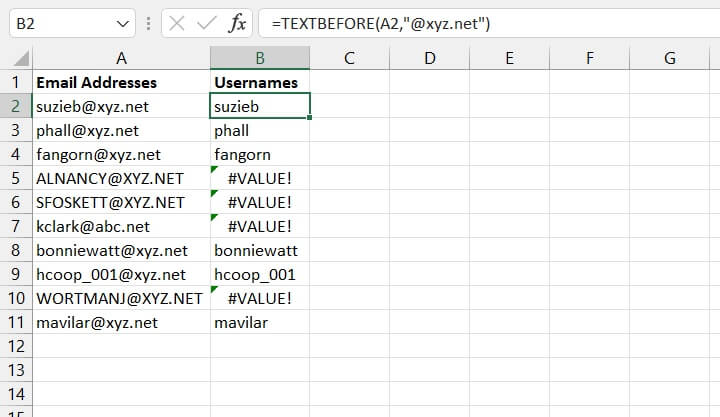Viewport: 720px width, 417px height.
Task: Click the formula bar with TEXTBEFORE formula
Action: click(480, 24)
